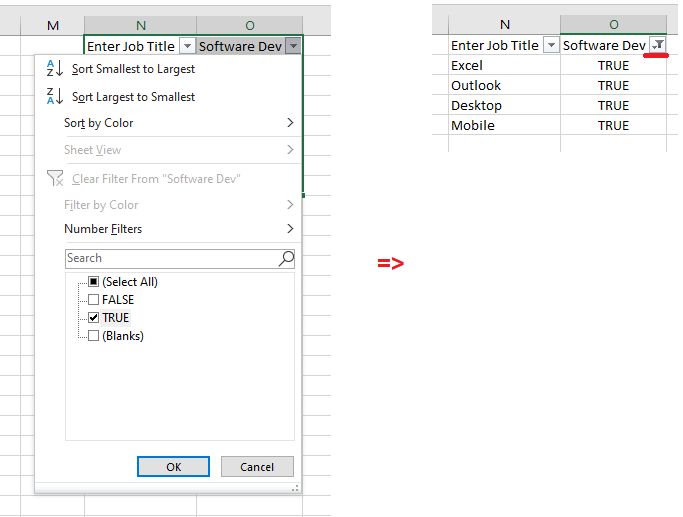Select column M header
The width and height of the screenshot is (683, 517).
tap(53, 26)
